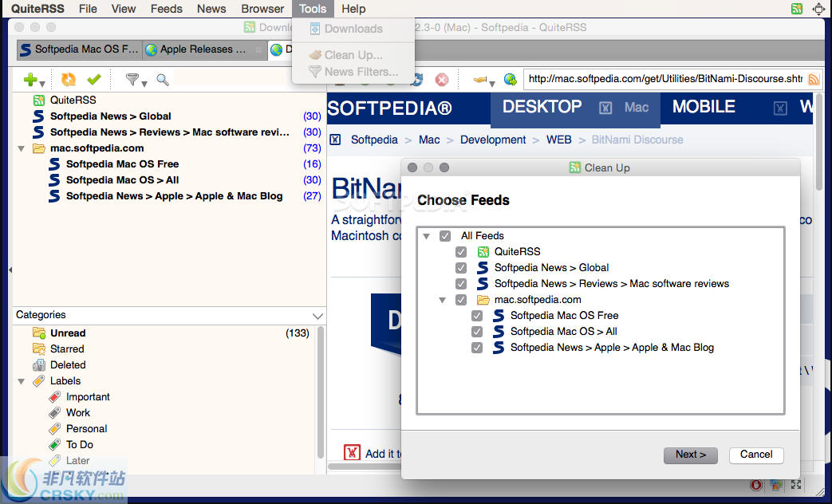Viewport: 832px width, 504px height.
Task: Collapse the left feeds panel side arrow
Action: (10, 270)
